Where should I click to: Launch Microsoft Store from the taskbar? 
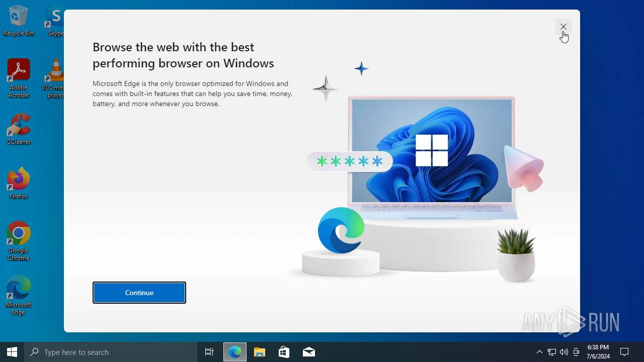[284, 352]
